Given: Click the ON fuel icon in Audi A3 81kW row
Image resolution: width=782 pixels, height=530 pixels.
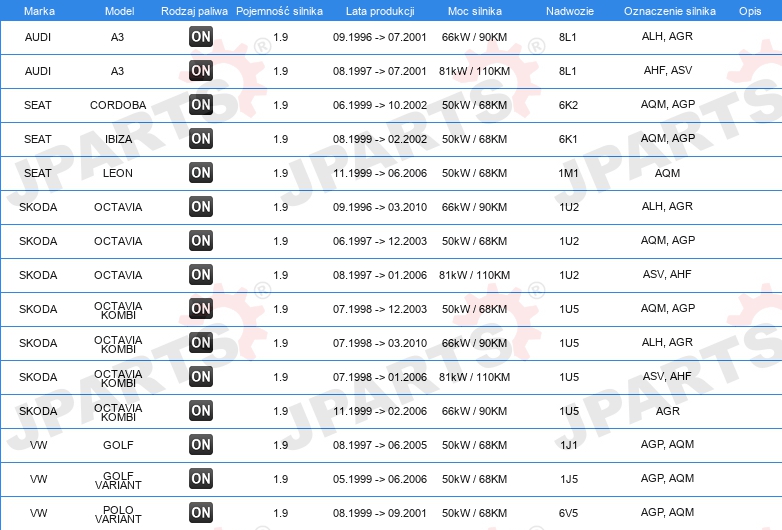Looking at the screenshot, I should 201,70.
